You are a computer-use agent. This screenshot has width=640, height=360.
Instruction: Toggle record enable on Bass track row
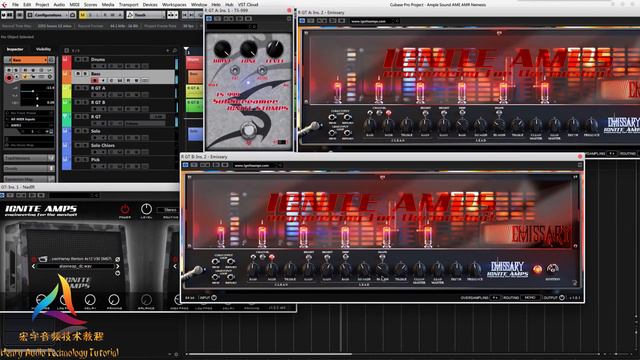(95, 80)
